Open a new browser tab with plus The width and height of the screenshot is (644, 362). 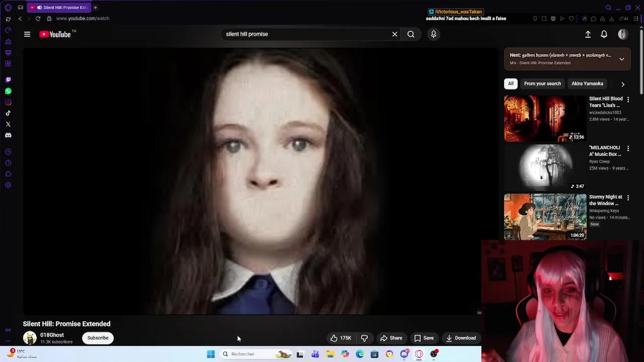pyautogui.click(x=95, y=8)
